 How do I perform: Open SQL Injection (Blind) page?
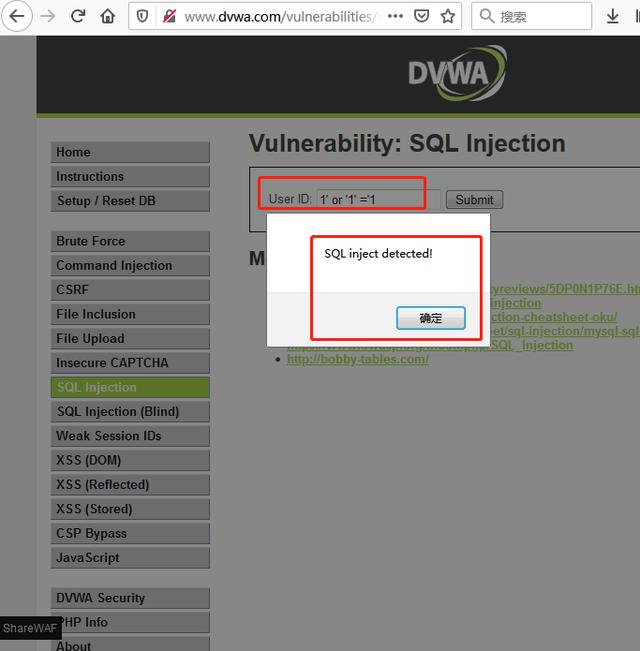(130, 411)
